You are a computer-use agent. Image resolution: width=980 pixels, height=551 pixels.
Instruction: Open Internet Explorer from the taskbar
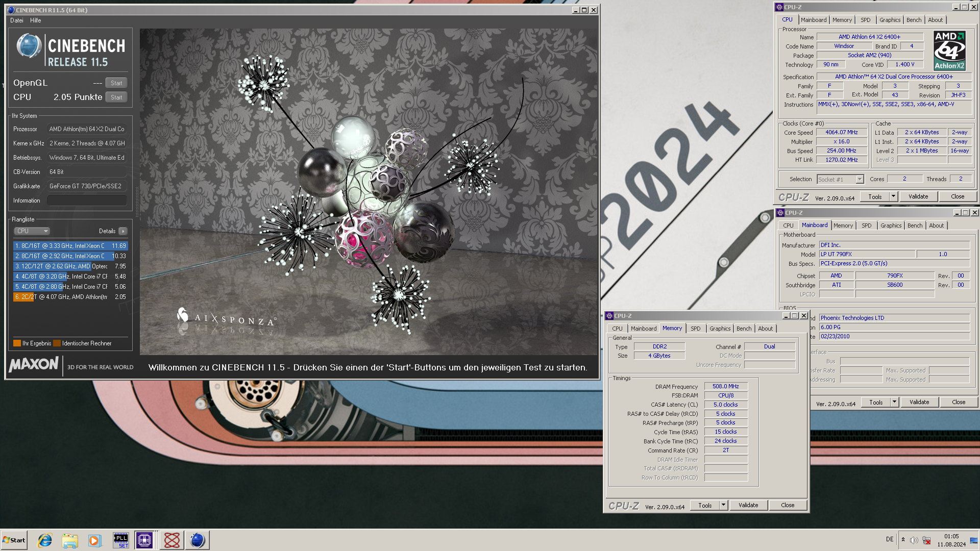click(x=45, y=540)
